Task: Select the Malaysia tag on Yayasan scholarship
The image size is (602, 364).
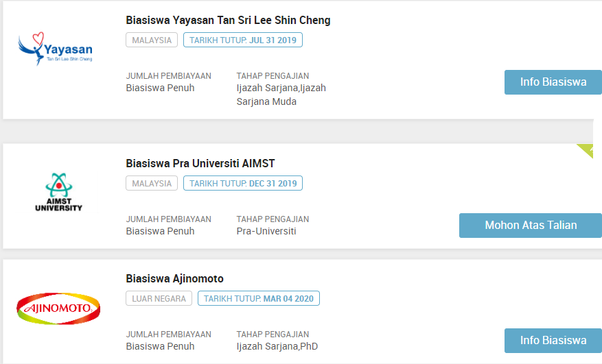Action: point(152,40)
